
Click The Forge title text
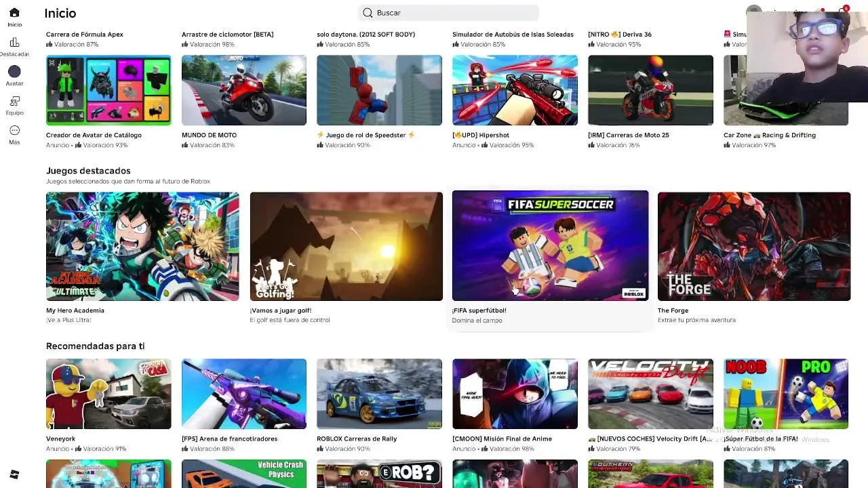pyautogui.click(x=673, y=310)
